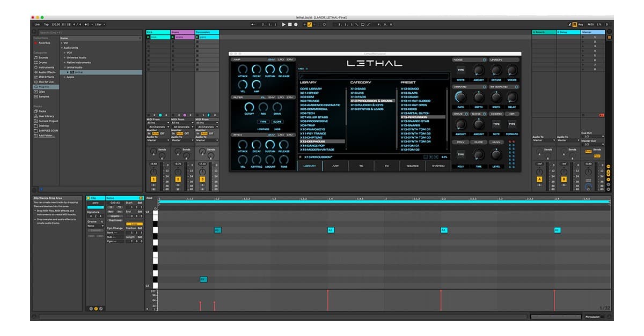Image resolution: width=644 pixels, height=336 pixels.
Task: Open the FX tab in Lethal
Action: coord(386,166)
